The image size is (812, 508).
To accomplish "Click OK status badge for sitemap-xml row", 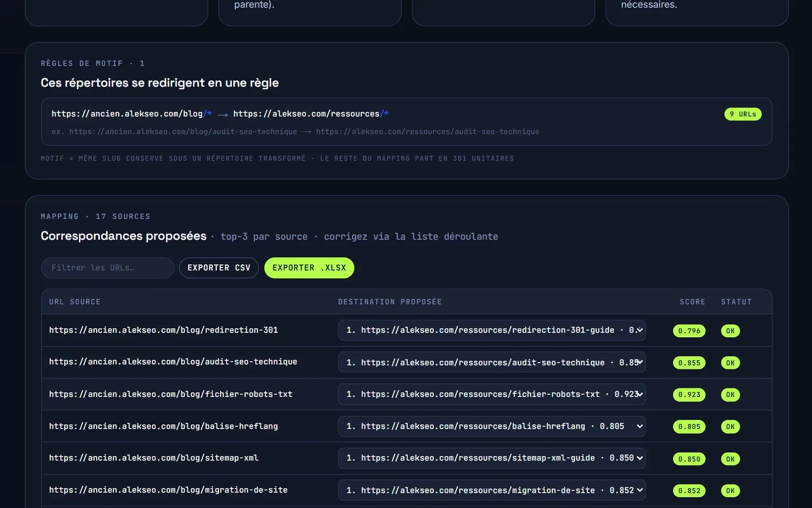I will (730, 459).
